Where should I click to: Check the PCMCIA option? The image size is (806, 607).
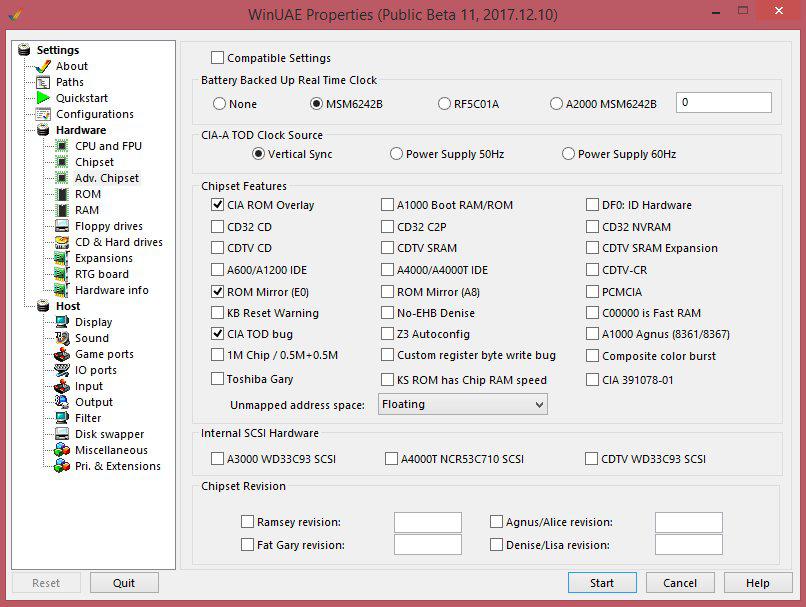point(592,292)
